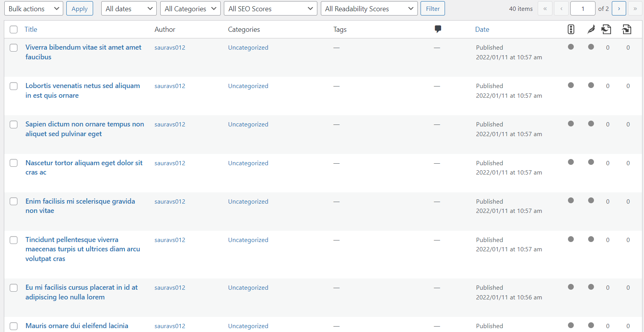
Task: Click the current page number input field
Action: 583,9
